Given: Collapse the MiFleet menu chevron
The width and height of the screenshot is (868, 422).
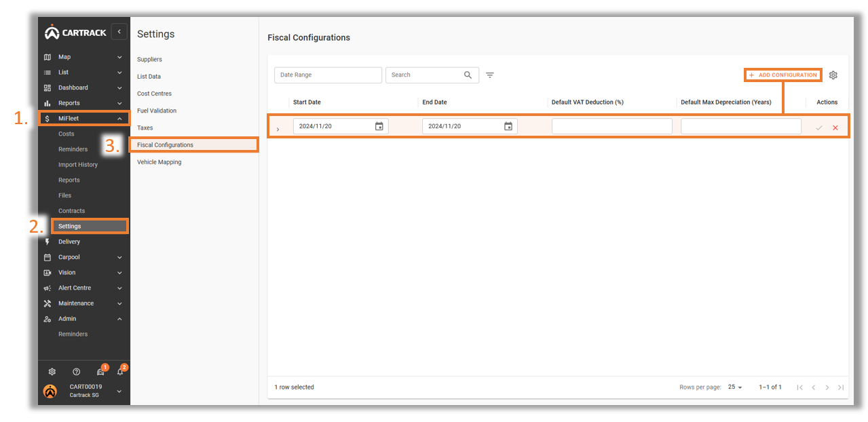Looking at the screenshot, I should tap(119, 119).
